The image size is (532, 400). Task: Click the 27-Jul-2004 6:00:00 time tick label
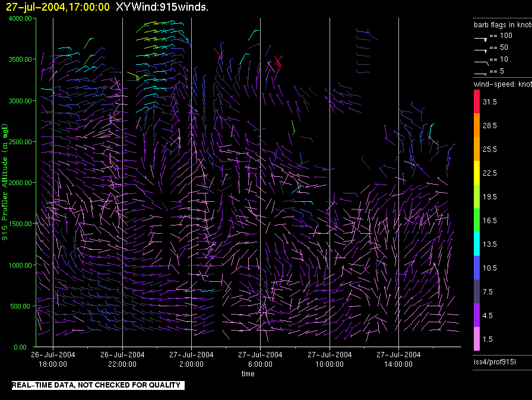pyautogui.click(x=260, y=359)
